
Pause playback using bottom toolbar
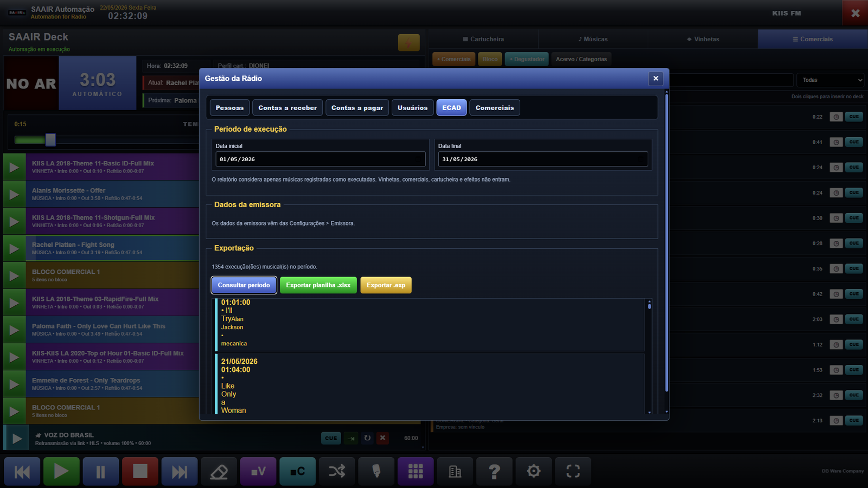101,471
